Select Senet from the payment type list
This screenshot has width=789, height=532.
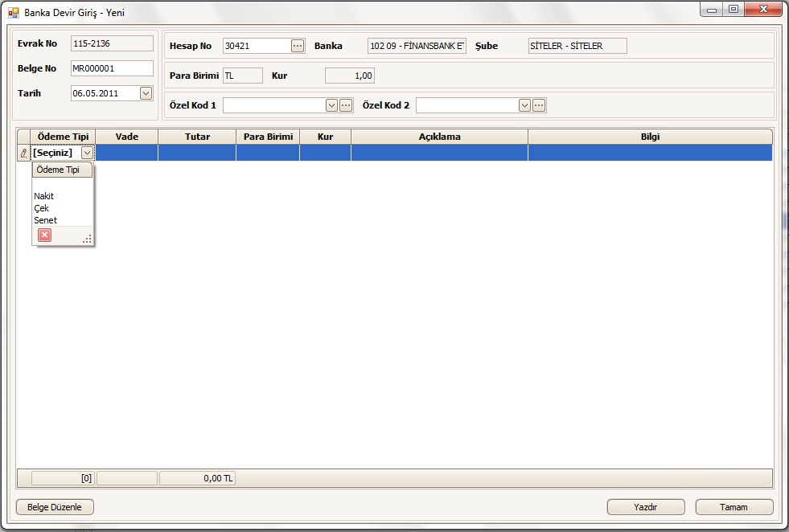pyautogui.click(x=45, y=220)
